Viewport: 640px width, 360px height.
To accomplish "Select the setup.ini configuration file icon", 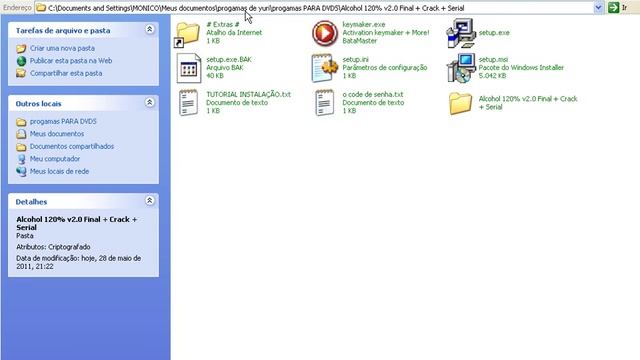I will 325,68.
